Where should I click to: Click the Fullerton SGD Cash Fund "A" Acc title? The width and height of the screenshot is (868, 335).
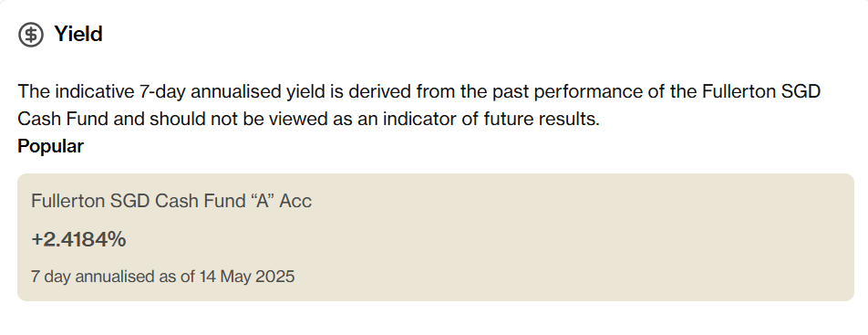pos(171,201)
